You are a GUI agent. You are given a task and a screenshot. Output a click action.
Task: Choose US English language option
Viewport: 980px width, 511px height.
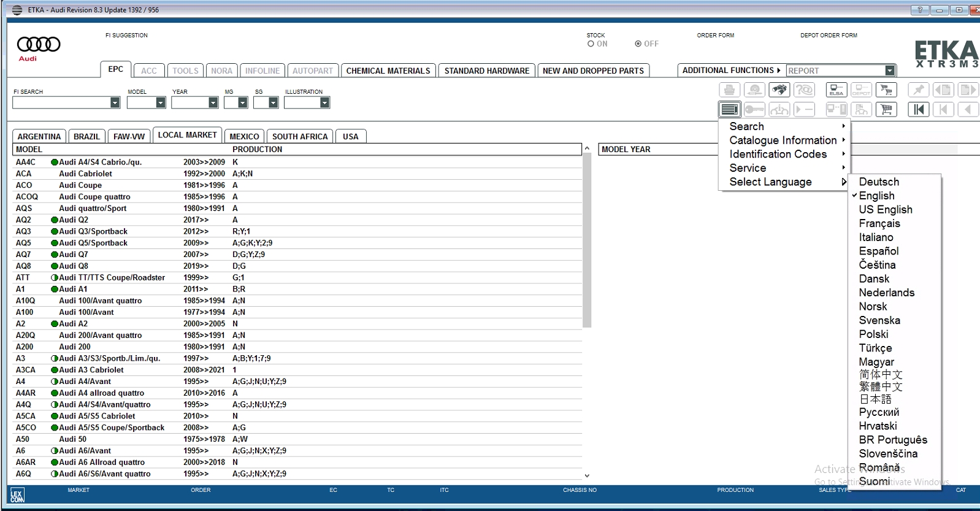coord(886,210)
